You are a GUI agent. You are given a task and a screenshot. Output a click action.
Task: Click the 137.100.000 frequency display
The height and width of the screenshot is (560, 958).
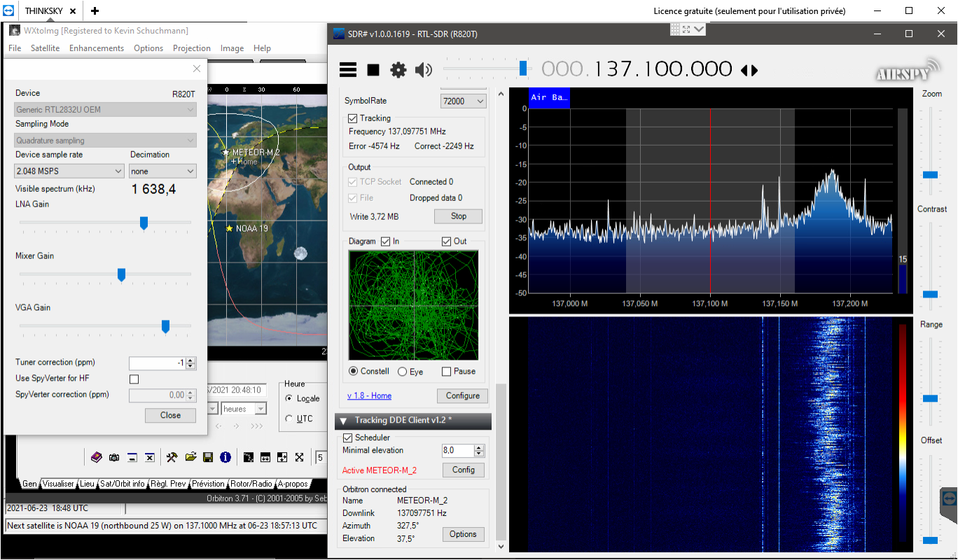pyautogui.click(x=637, y=69)
